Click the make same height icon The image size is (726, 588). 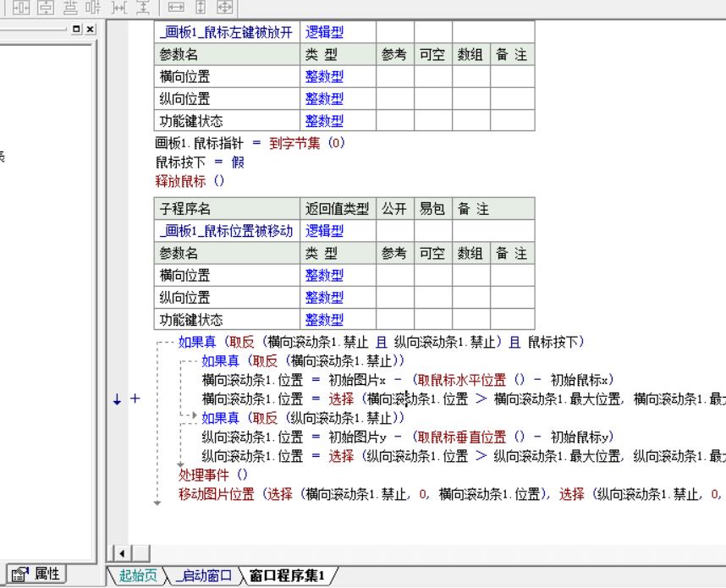click(x=201, y=7)
